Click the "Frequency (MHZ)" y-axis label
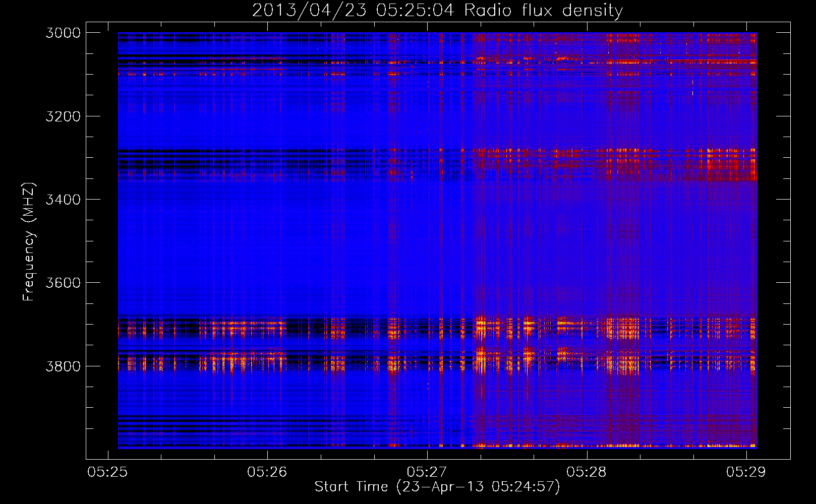 click(x=29, y=242)
